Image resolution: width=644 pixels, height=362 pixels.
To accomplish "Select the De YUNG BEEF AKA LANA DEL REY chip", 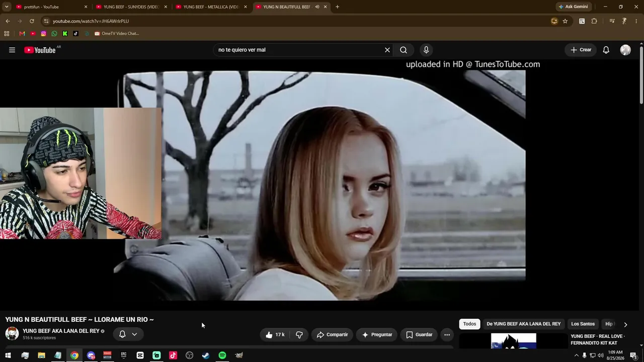I will (523, 324).
